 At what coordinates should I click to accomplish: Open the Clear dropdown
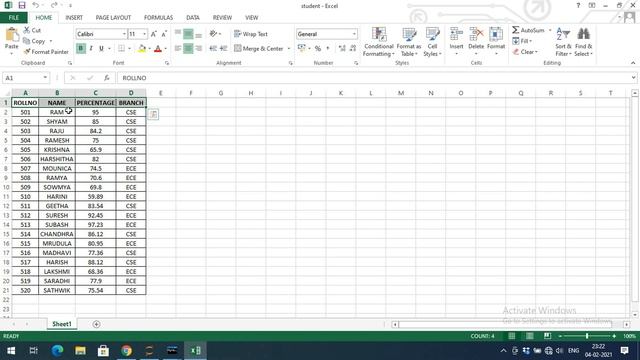tap(525, 52)
